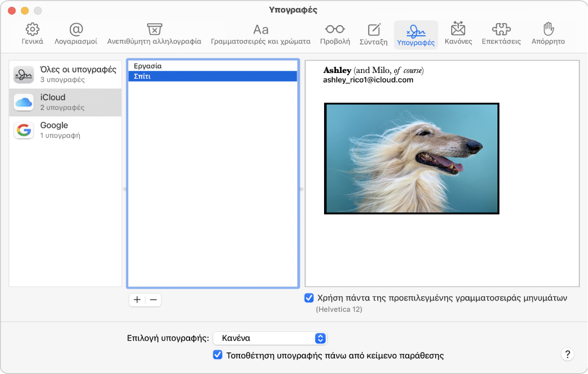Minimize the Υπογραφές window
The height and width of the screenshot is (374, 588).
[x=25, y=11]
